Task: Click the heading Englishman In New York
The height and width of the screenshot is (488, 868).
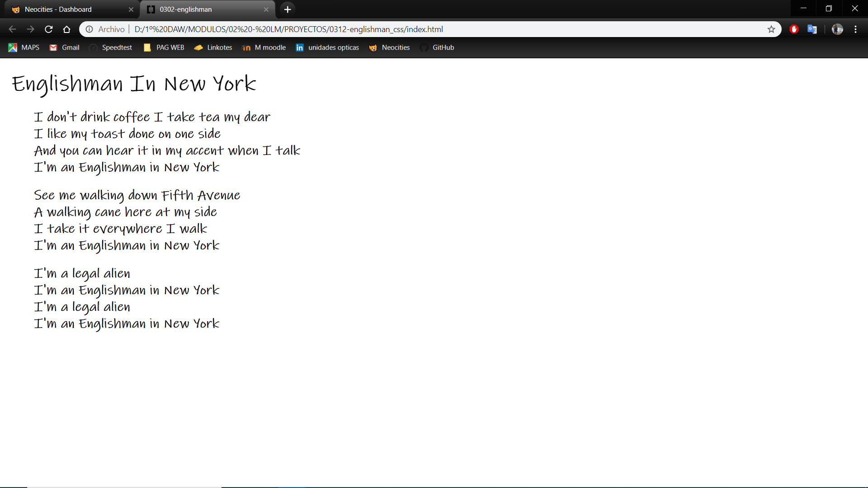Action: [134, 84]
